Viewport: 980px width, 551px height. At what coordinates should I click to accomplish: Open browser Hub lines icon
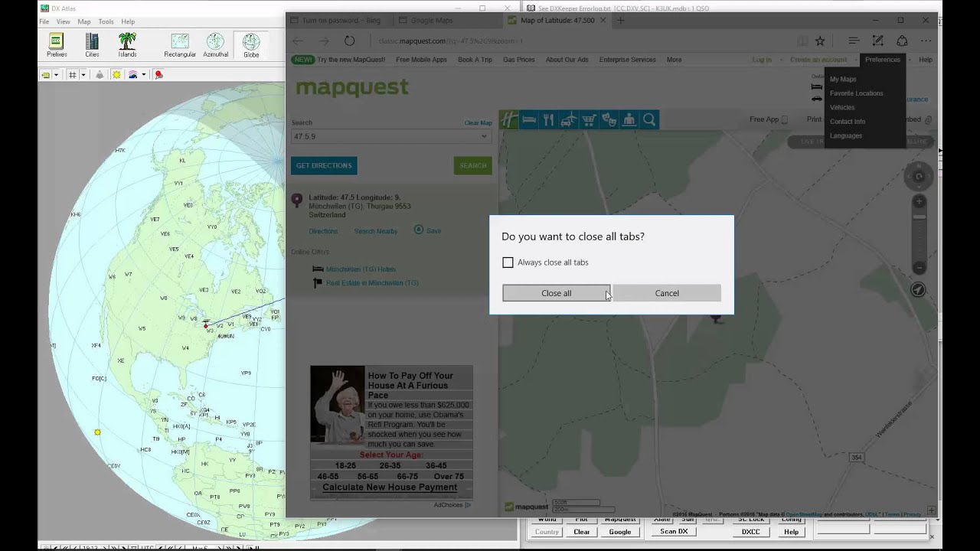pyautogui.click(x=854, y=41)
